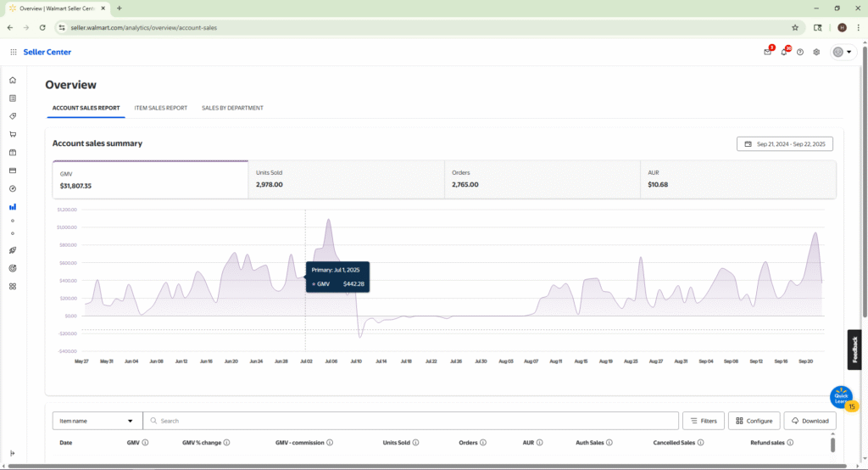Open the notifications bell

[784, 52]
